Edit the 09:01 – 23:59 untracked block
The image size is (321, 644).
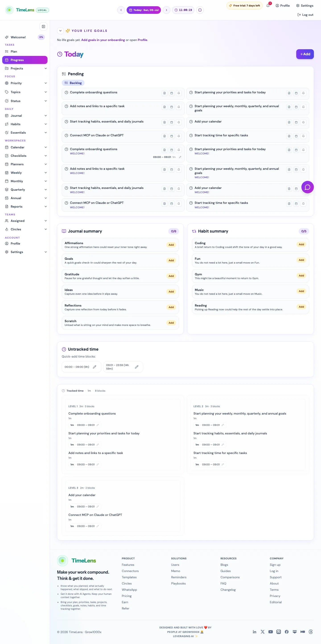[x=137, y=367]
